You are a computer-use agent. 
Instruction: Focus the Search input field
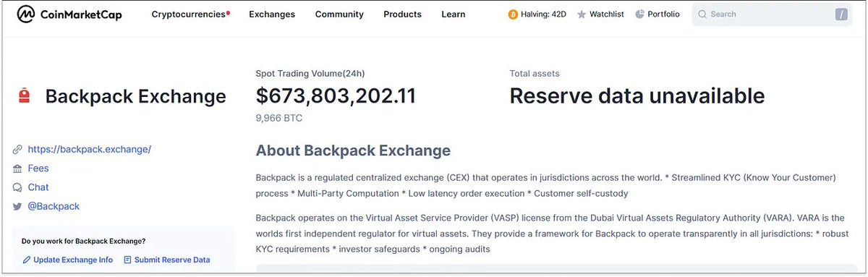click(x=773, y=14)
